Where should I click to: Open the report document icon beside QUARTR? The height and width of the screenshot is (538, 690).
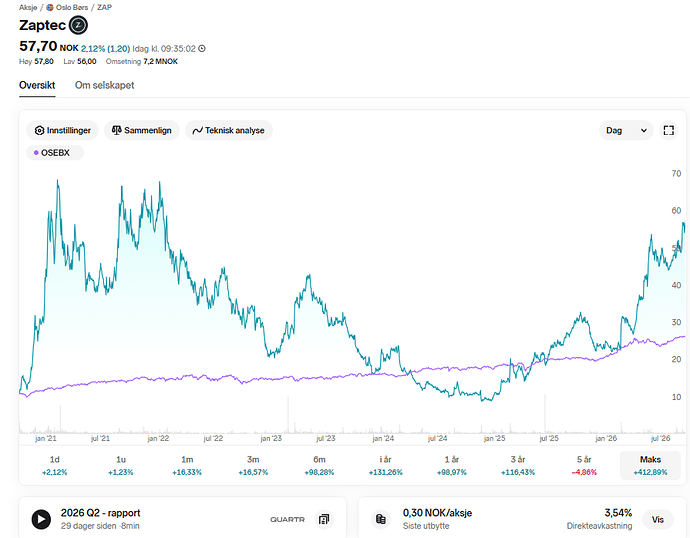pyautogui.click(x=324, y=519)
